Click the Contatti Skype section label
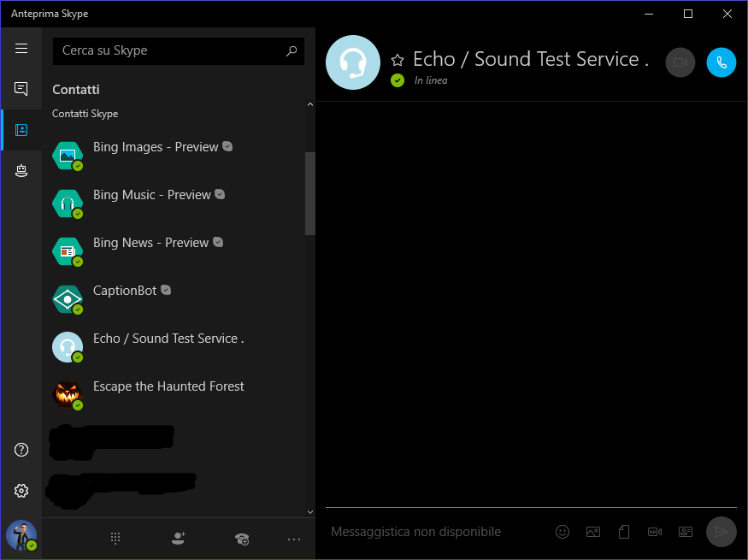 click(x=85, y=114)
